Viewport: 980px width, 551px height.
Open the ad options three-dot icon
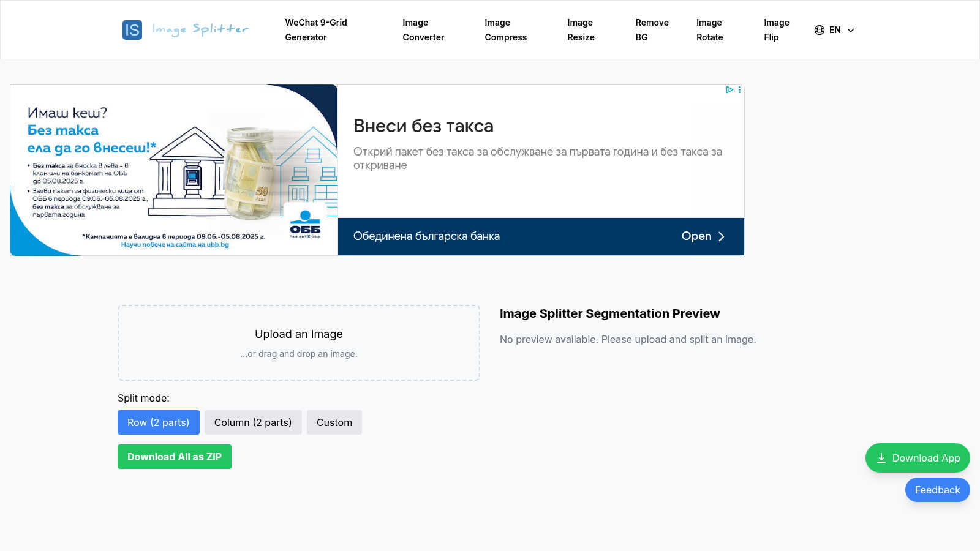click(x=739, y=89)
